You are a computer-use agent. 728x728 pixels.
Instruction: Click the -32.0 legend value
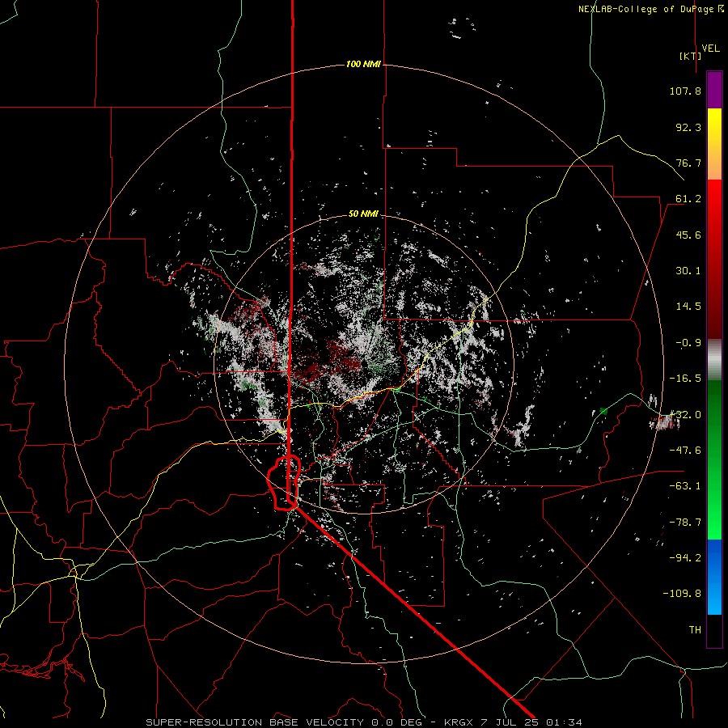[x=685, y=415]
